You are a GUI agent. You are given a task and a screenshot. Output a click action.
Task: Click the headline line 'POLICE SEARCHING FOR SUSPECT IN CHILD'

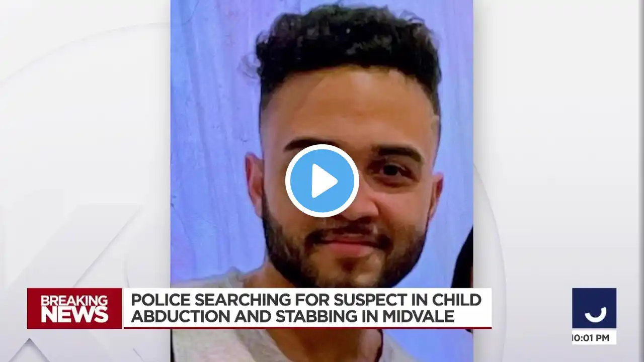tap(306, 300)
